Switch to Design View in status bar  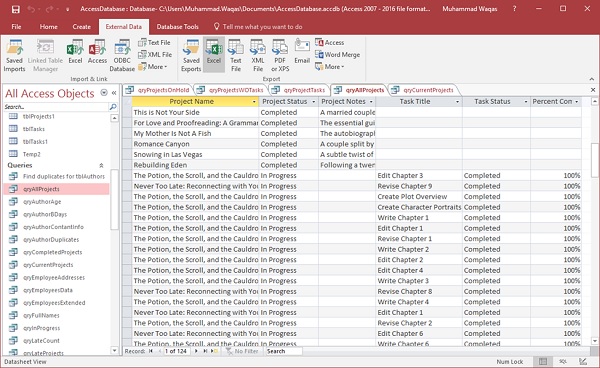point(583,361)
